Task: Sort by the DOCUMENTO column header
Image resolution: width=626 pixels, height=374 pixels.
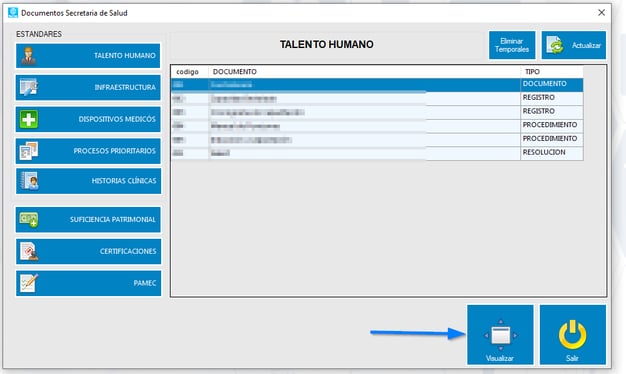Action: click(x=364, y=72)
